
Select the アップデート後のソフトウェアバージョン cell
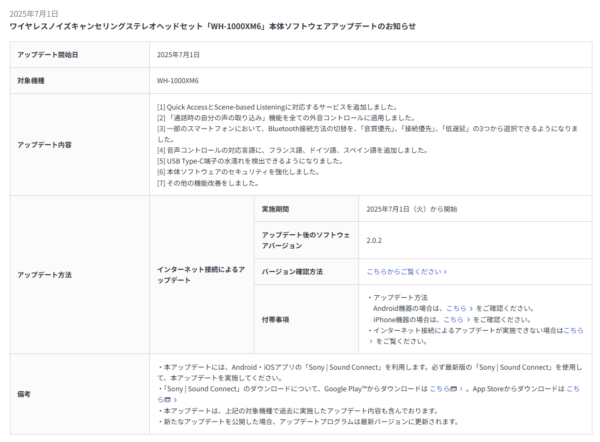(307, 240)
